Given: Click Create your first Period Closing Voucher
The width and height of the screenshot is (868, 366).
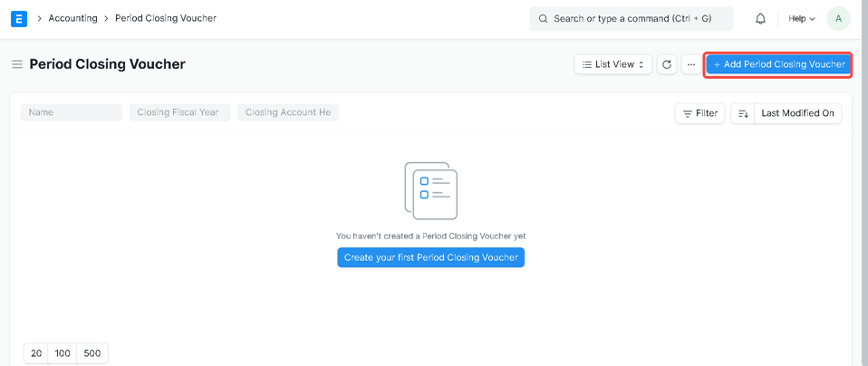Looking at the screenshot, I should pyautogui.click(x=430, y=257).
